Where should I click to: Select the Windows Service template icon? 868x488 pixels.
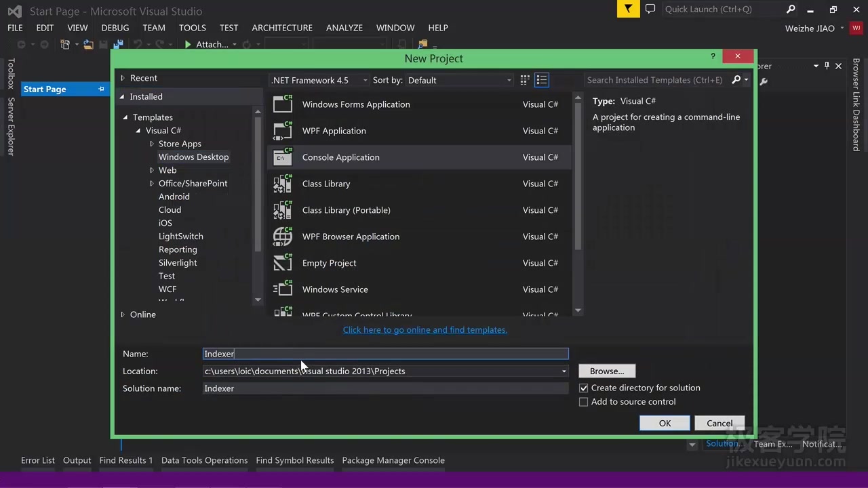point(283,289)
